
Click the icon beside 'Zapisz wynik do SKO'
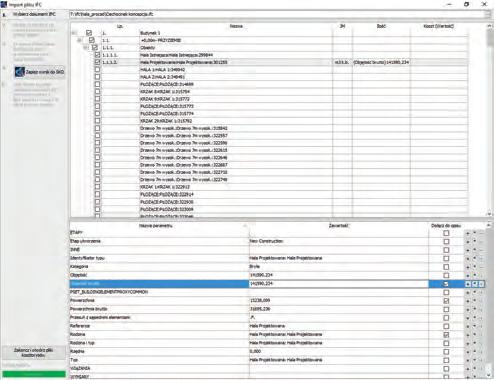click(20, 72)
